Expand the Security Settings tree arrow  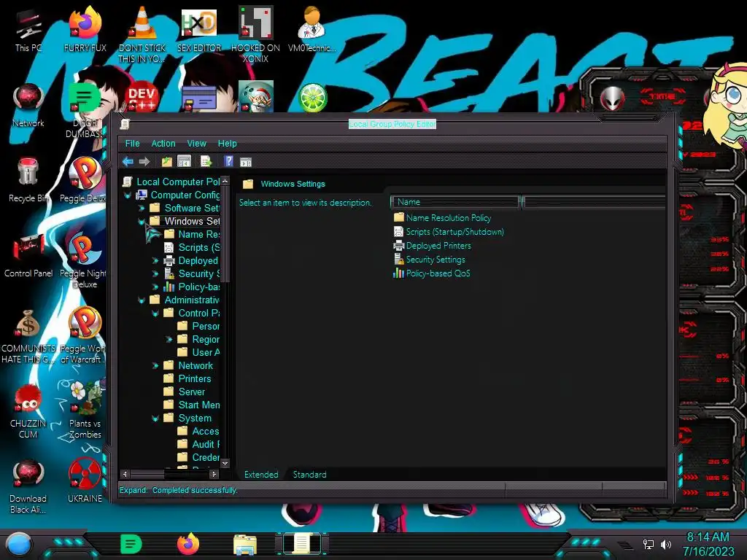click(155, 274)
